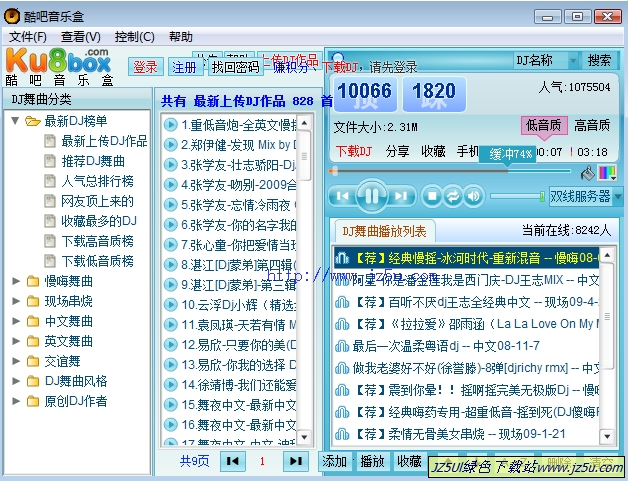Screen dimensions: 628x481
Task: Open the color palette icon
Action: click(x=607, y=173)
